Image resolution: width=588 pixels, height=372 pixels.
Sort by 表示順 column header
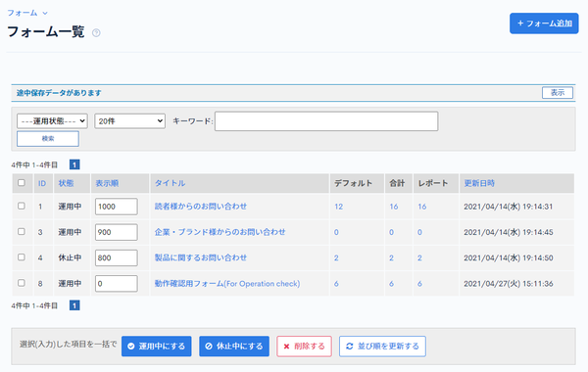click(107, 183)
